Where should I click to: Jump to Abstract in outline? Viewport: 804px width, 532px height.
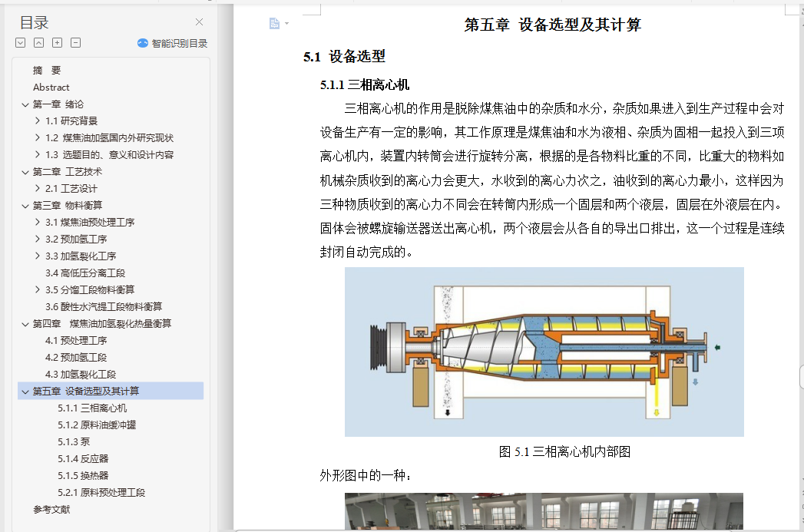[x=51, y=87]
